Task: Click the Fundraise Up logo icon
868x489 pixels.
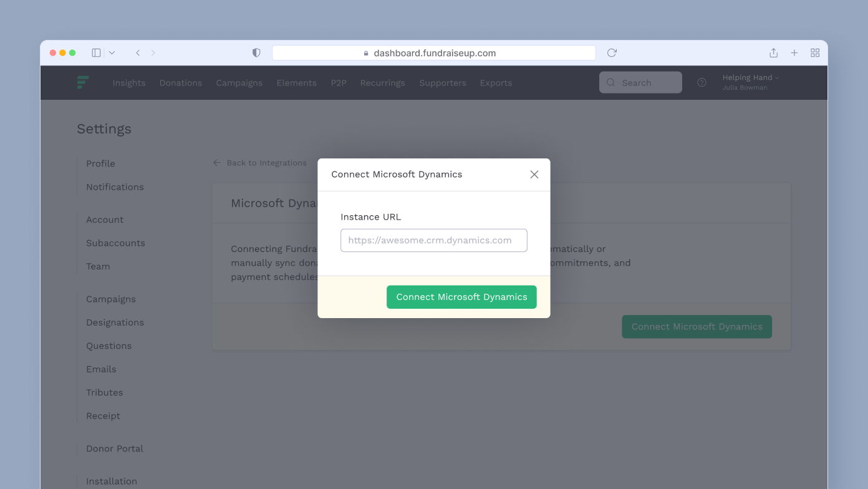Action: (83, 82)
